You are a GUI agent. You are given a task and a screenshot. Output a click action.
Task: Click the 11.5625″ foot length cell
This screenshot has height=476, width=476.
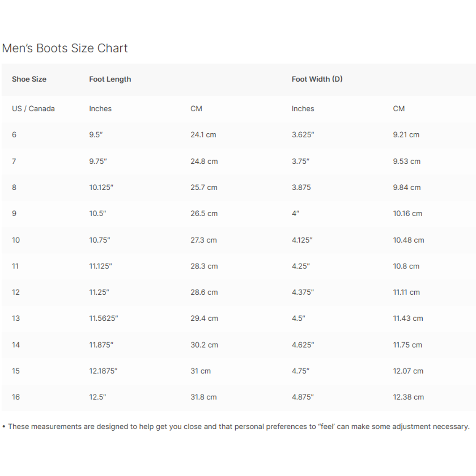104,318
